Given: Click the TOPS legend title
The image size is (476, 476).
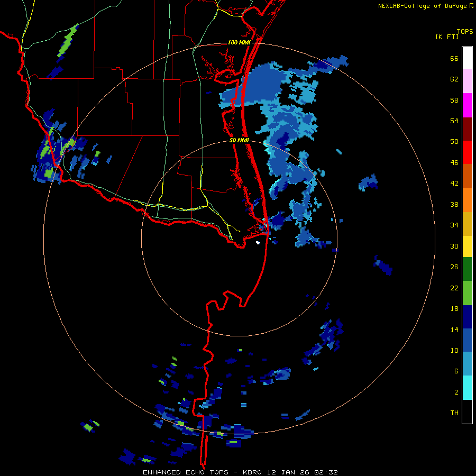Looking at the screenshot, I should click(465, 31).
